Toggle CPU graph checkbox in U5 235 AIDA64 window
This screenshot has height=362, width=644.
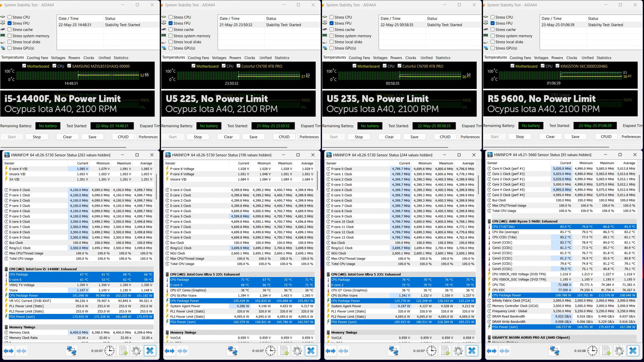(385, 66)
